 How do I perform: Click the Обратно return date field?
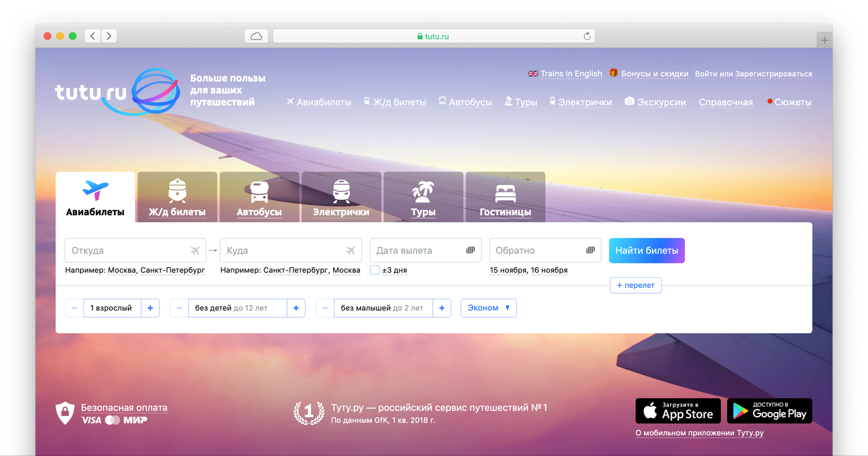545,250
